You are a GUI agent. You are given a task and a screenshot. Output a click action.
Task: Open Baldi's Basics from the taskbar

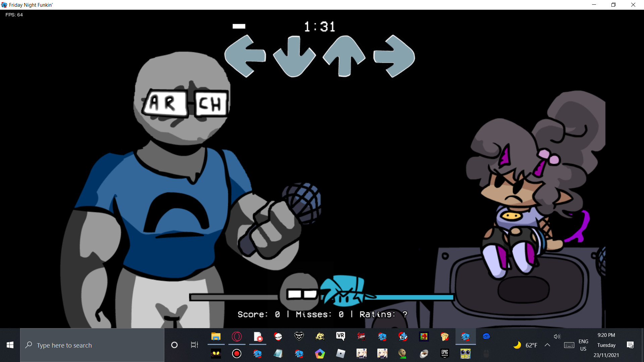403,354
